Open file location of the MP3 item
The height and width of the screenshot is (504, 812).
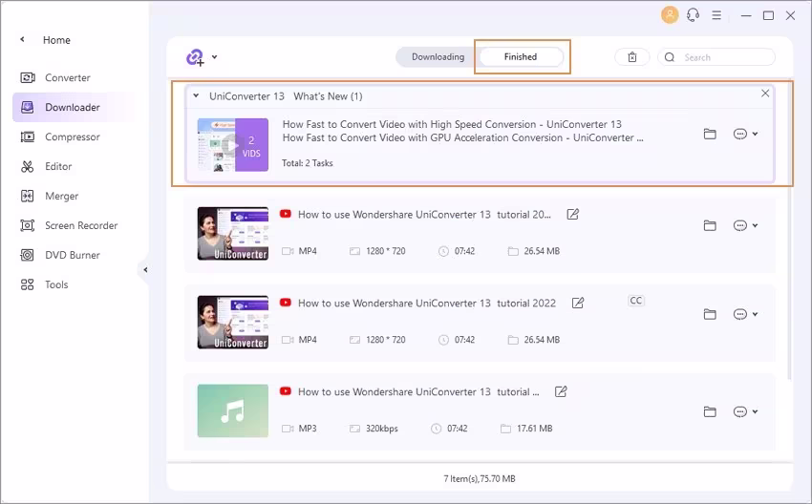pos(710,412)
